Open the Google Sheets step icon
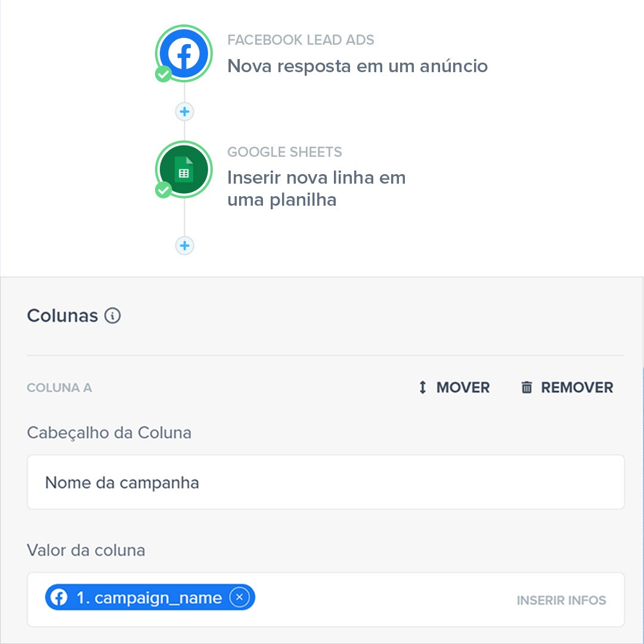Image resolution: width=644 pixels, height=644 pixels. click(184, 169)
